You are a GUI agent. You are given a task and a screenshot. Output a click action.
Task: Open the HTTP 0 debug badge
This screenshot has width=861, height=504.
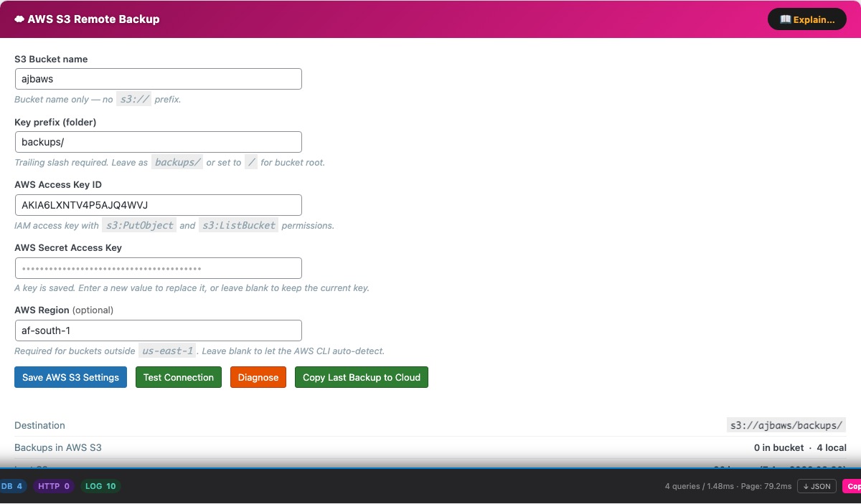tap(54, 486)
